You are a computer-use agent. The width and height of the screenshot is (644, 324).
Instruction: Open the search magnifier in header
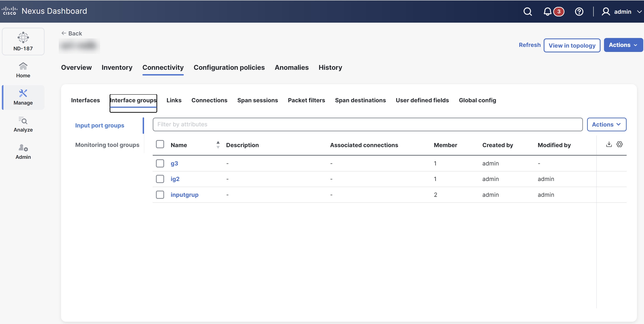[x=527, y=11]
